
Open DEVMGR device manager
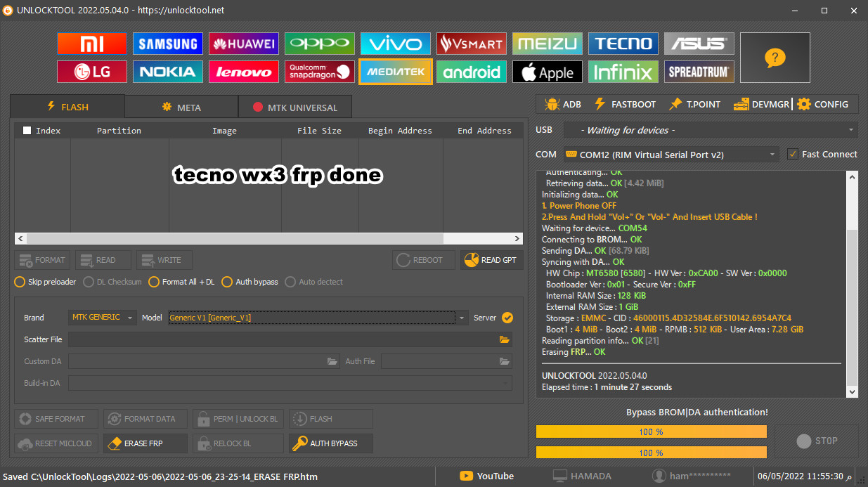coord(761,104)
